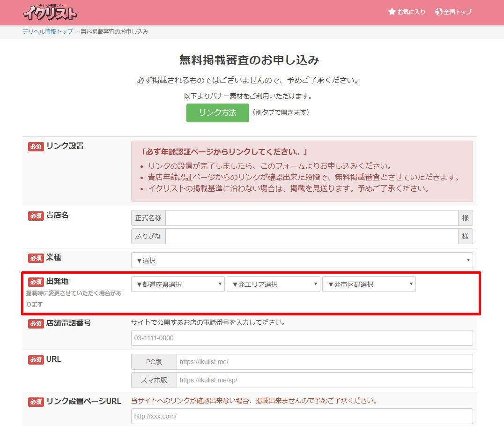This screenshot has height=426, width=504.
Task: Focus the 正式名称 shop name field
Action: (x=311, y=218)
